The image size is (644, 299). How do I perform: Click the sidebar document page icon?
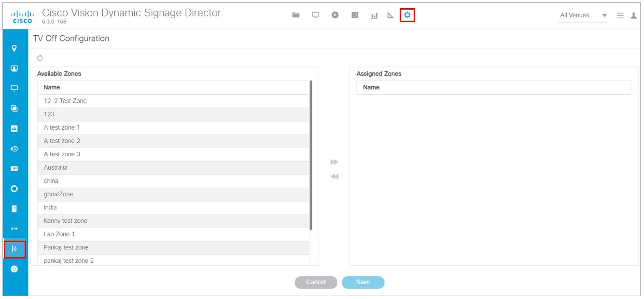click(14, 209)
